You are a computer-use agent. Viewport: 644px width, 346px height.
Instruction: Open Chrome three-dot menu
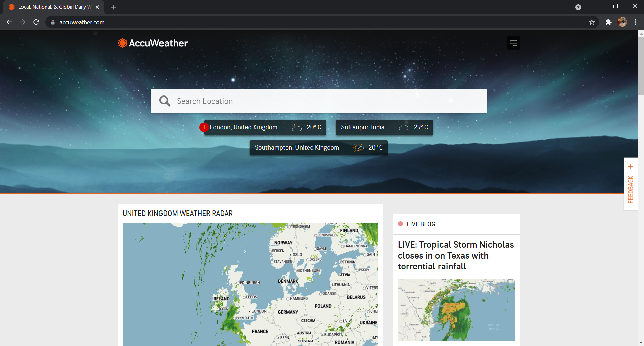635,22
